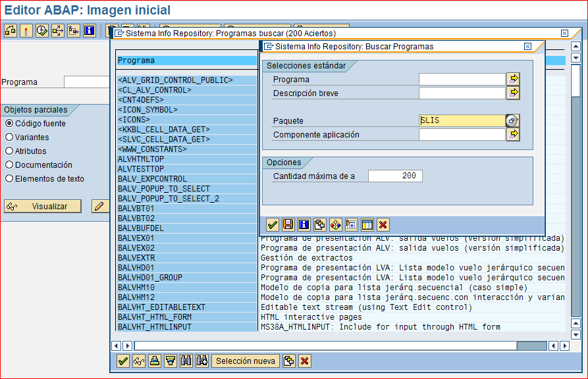The height and width of the screenshot is (379, 588).
Task: Click the green checkmark to confirm search dialog
Action: [x=272, y=224]
